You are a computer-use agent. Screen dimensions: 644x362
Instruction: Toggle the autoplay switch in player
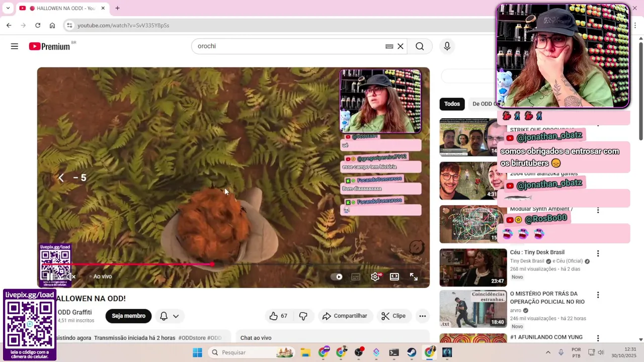tap(337, 277)
